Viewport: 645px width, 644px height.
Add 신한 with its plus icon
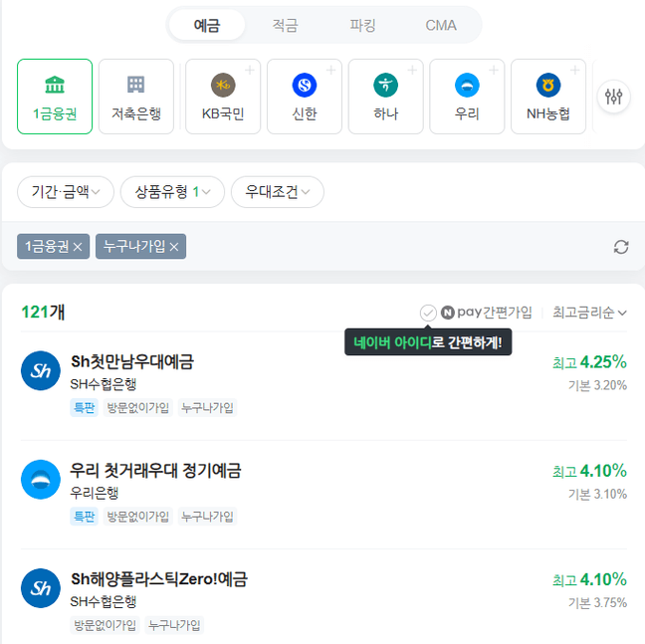click(x=330, y=71)
